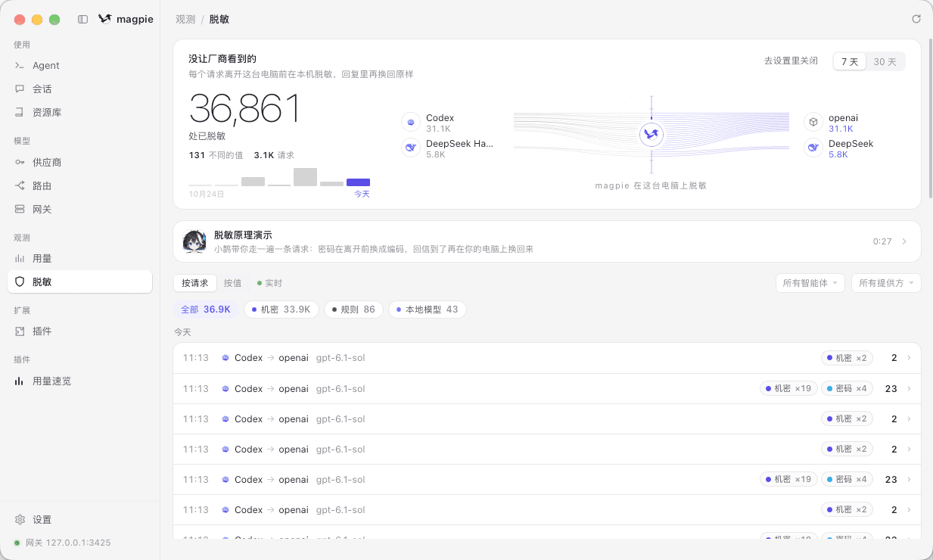Switch to 按请求 tab
Image resolution: width=933 pixels, height=560 pixels.
(195, 283)
